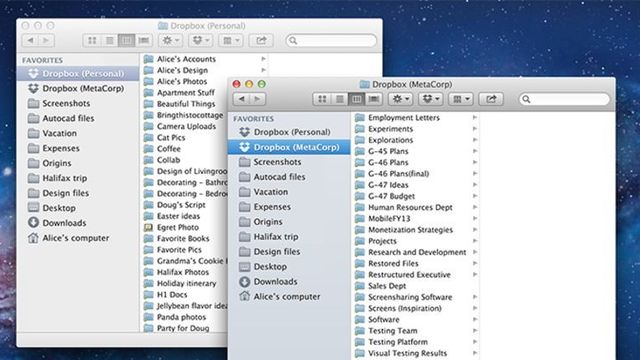Open Alice's computer in Personal window sidebar
This screenshot has height=360, width=640.
78,238
